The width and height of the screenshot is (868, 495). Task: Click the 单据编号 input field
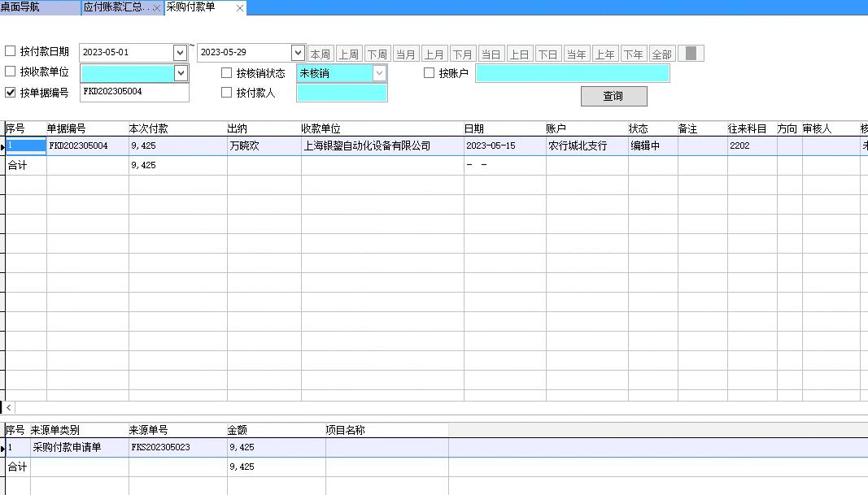[134, 92]
